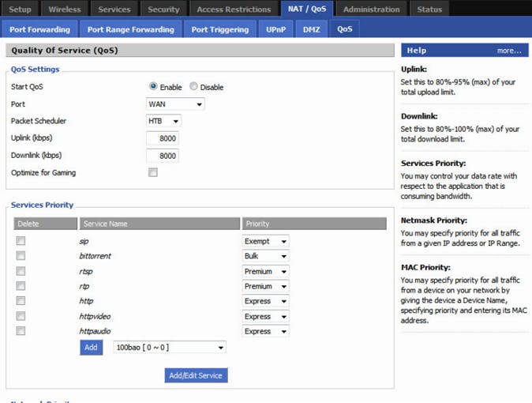Click the Add service button
The width and height of the screenshot is (532, 403).
pos(92,347)
